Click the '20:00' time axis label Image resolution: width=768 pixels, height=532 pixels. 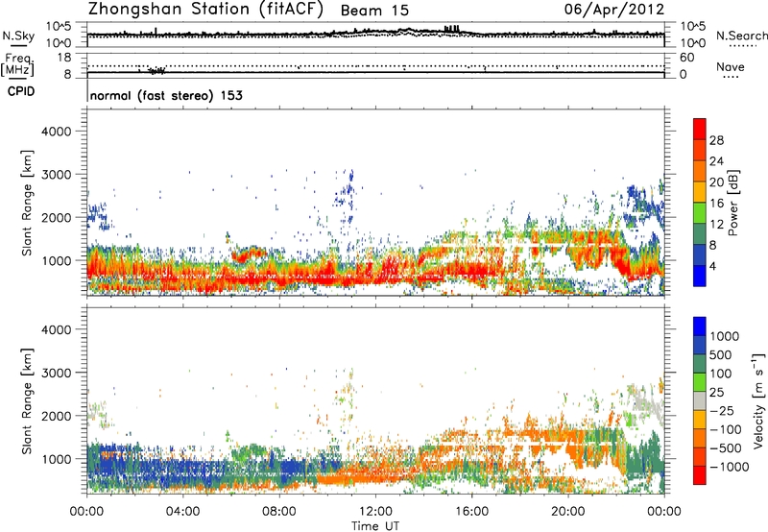pyautogui.click(x=567, y=512)
